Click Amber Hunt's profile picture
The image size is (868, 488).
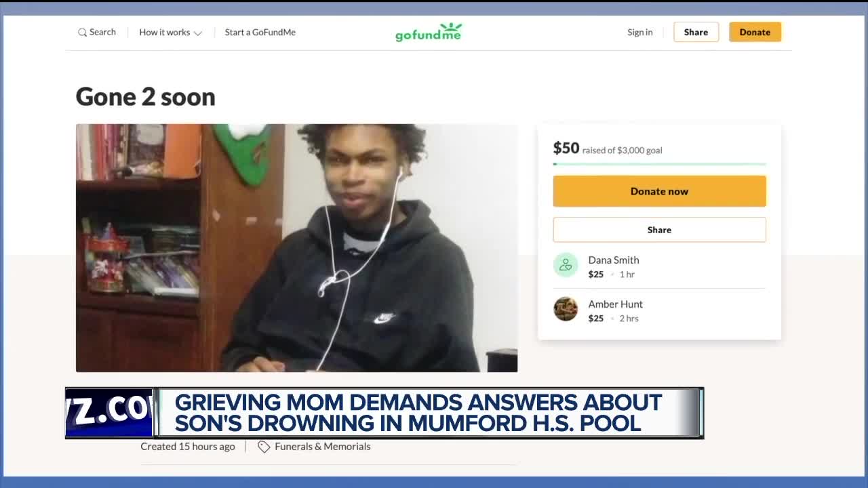point(566,309)
